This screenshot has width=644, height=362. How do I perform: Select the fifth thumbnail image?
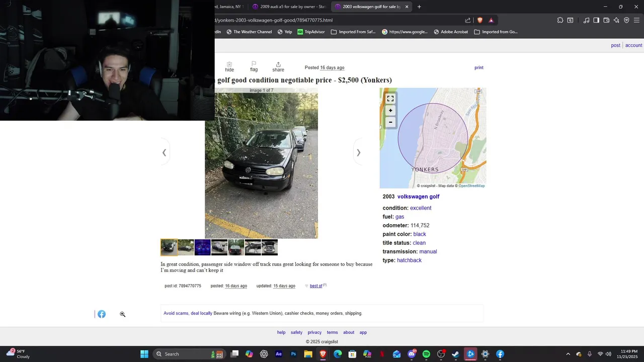tap(236, 247)
